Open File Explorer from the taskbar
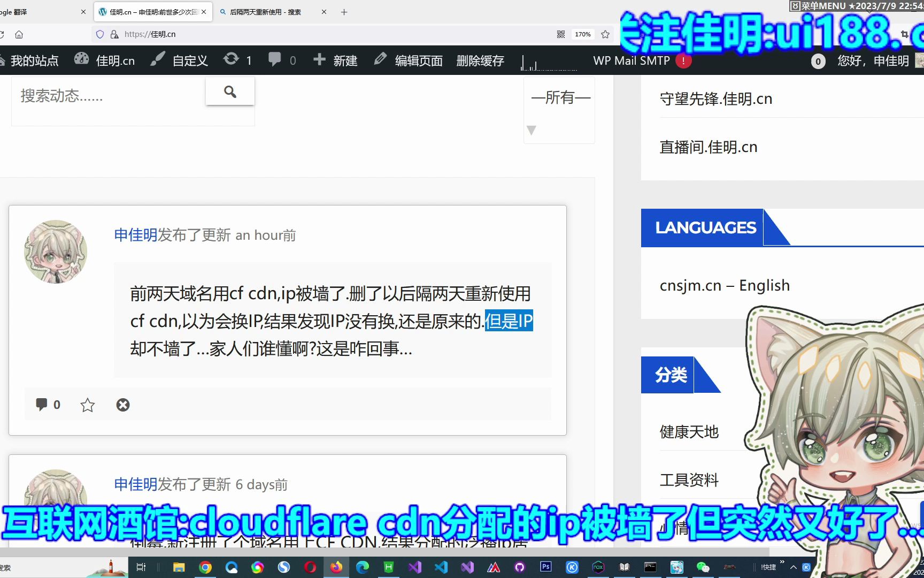Image resolution: width=924 pixels, height=578 pixels. tap(179, 567)
